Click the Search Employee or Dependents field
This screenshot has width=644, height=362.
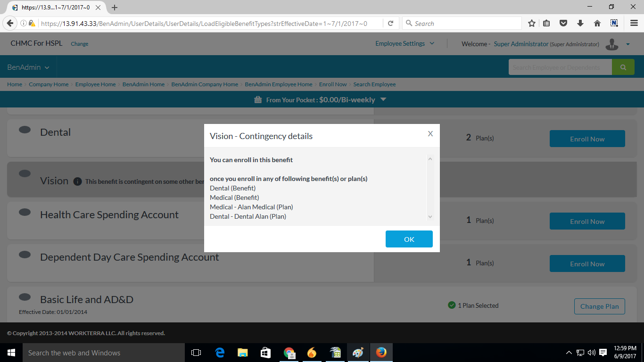coord(560,67)
